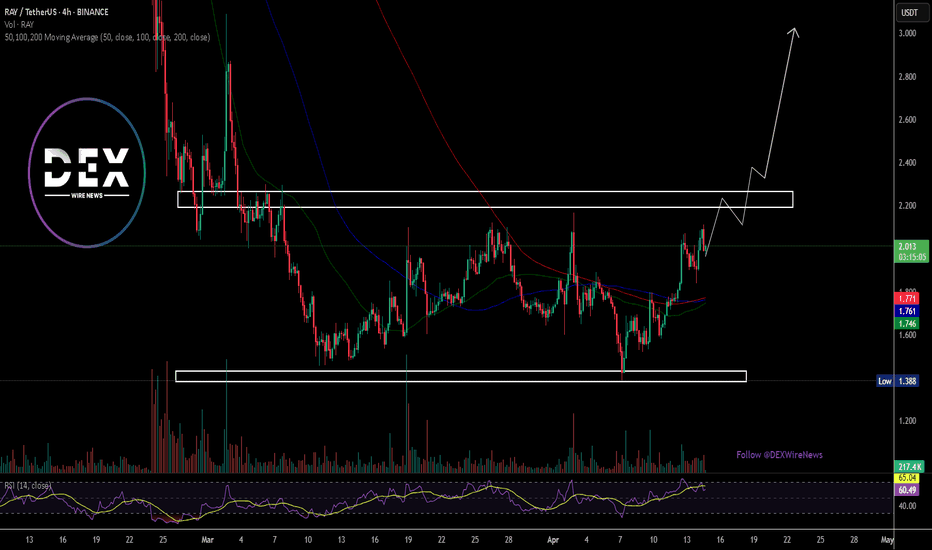932x550 pixels.
Task: Click the 2.800 price axis label
Action: pos(907,77)
